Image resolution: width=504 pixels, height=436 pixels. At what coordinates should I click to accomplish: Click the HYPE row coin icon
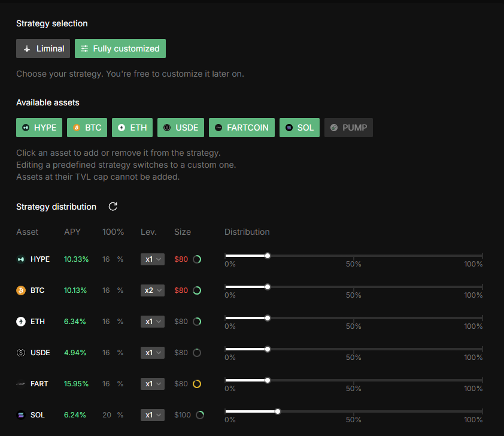21,259
